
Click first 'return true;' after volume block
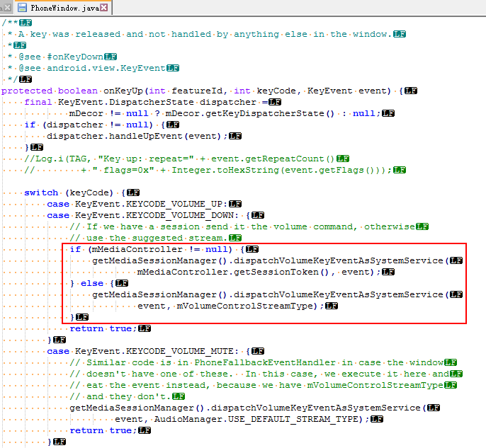click(103, 329)
